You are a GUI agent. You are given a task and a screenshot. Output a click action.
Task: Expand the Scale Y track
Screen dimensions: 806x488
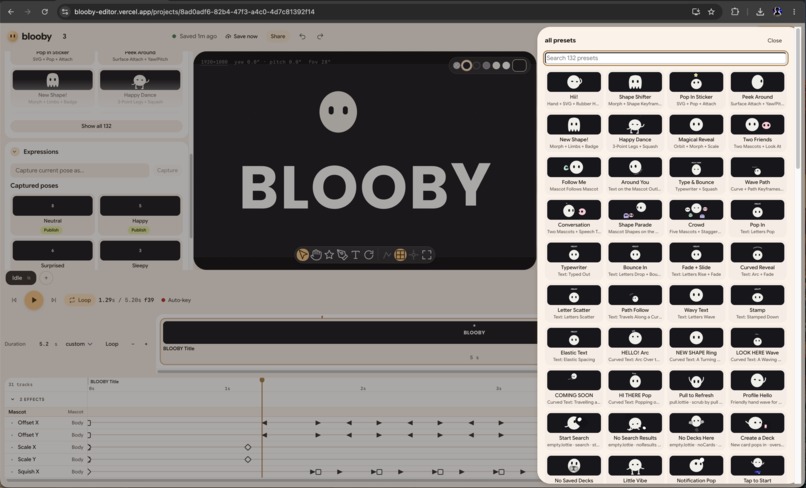pyautogui.click(x=12, y=459)
